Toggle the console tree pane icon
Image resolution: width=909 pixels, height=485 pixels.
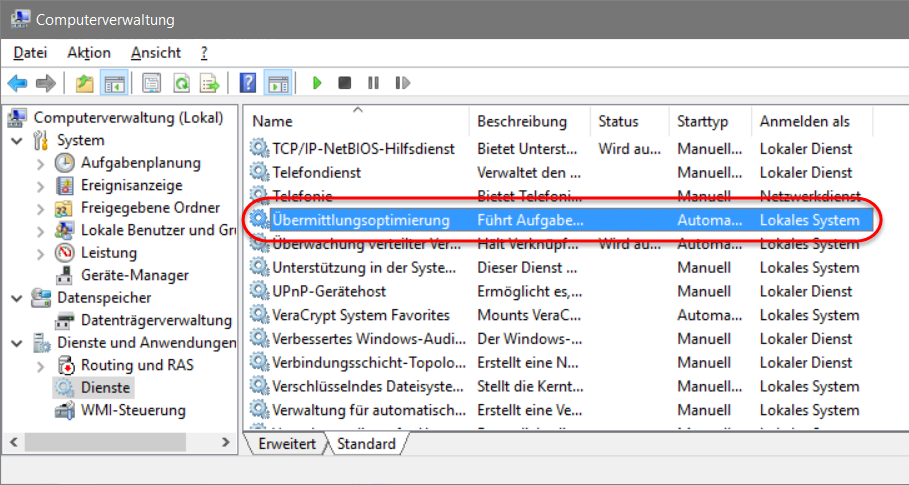click(114, 84)
